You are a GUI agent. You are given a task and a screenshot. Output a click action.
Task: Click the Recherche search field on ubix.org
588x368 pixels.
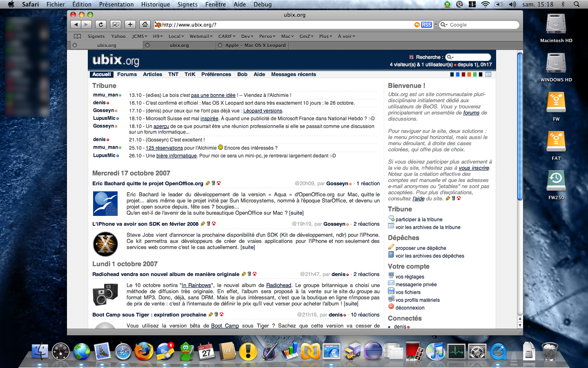pyautogui.click(x=468, y=57)
